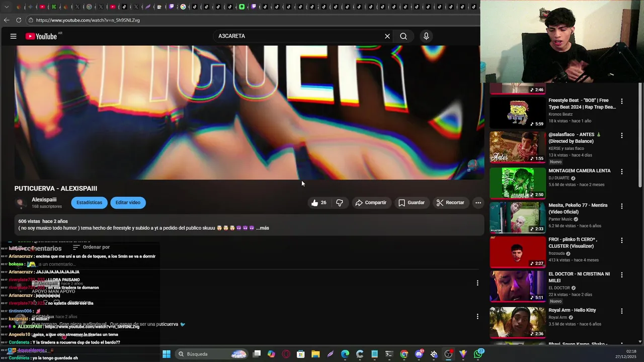Open options for the Alexispaiii comment

(x=477, y=283)
